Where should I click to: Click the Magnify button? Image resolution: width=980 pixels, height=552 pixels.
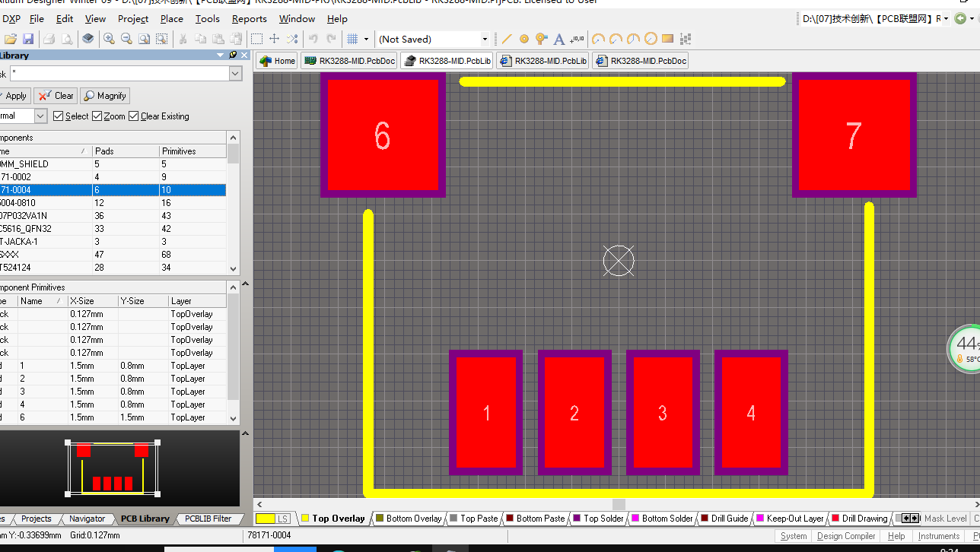pyautogui.click(x=105, y=96)
